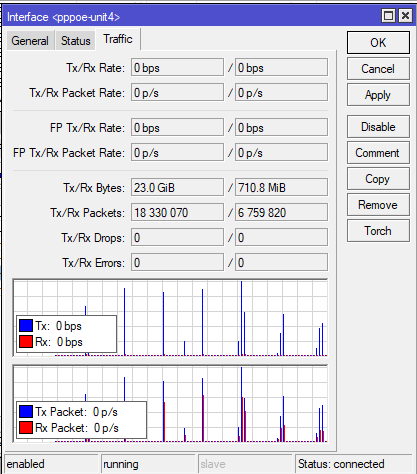Apply the interface settings
Viewport: 417px width, 474px height.
pyautogui.click(x=378, y=95)
